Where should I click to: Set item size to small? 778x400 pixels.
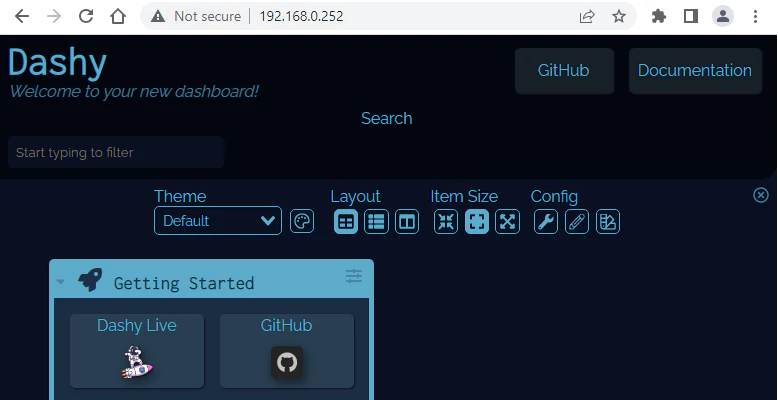446,221
